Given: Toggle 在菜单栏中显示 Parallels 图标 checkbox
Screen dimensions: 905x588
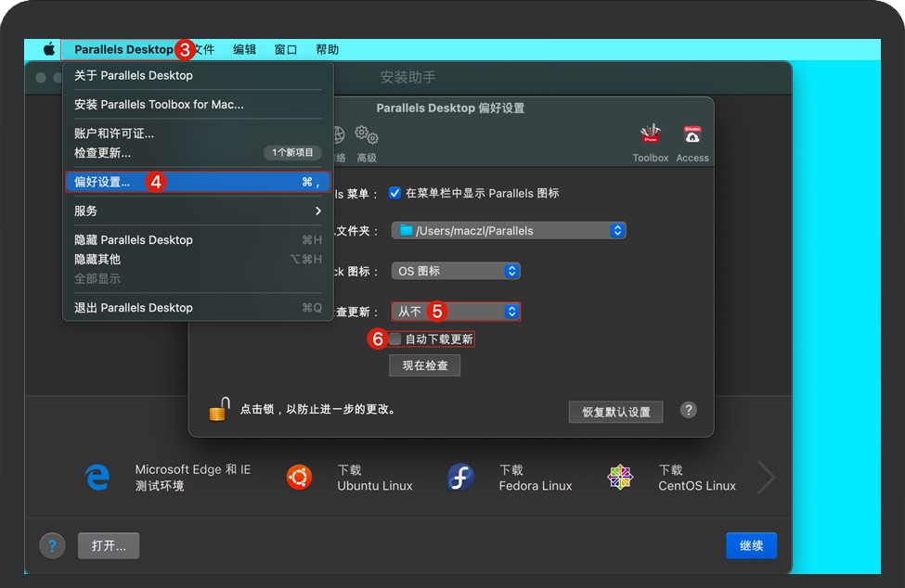Looking at the screenshot, I should click(x=394, y=193).
